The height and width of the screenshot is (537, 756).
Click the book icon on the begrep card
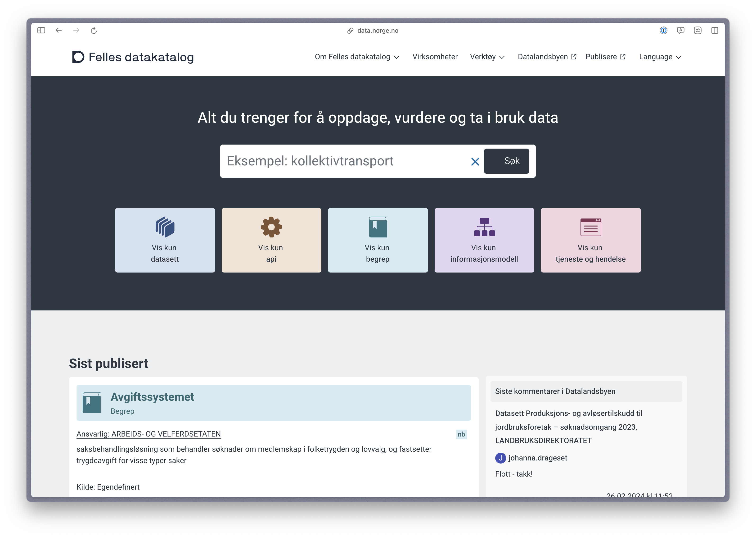(x=378, y=226)
